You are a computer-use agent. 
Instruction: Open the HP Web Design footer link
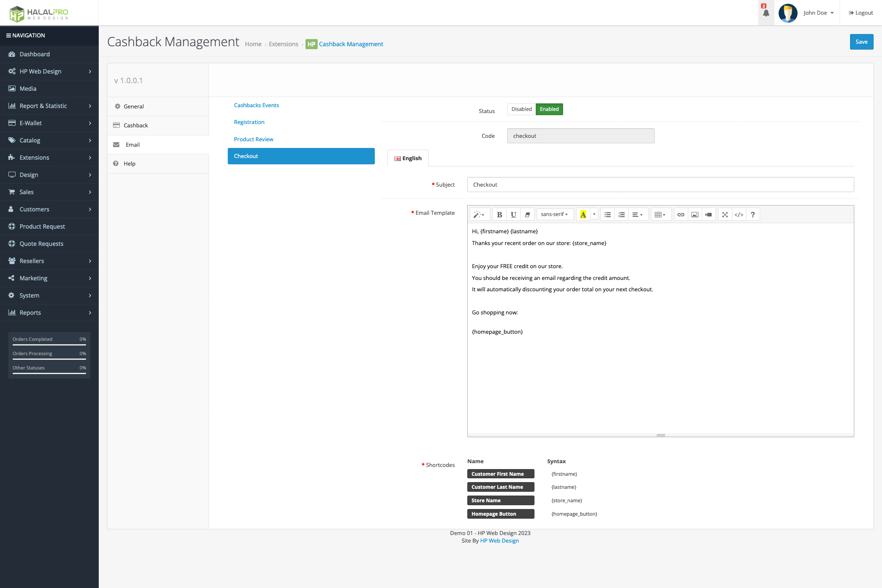pyautogui.click(x=499, y=540)
